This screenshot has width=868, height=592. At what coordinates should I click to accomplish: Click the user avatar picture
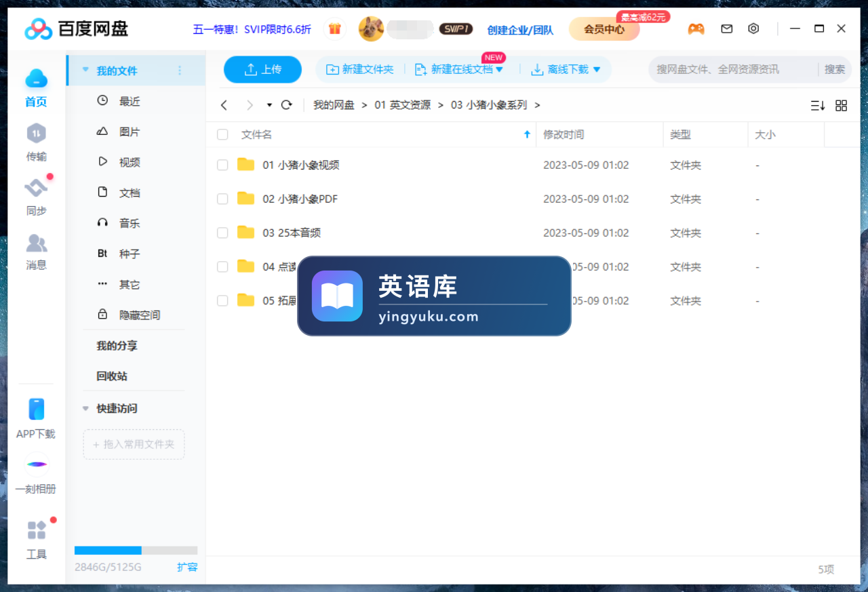pyautogui.click(x=371, y=28)
